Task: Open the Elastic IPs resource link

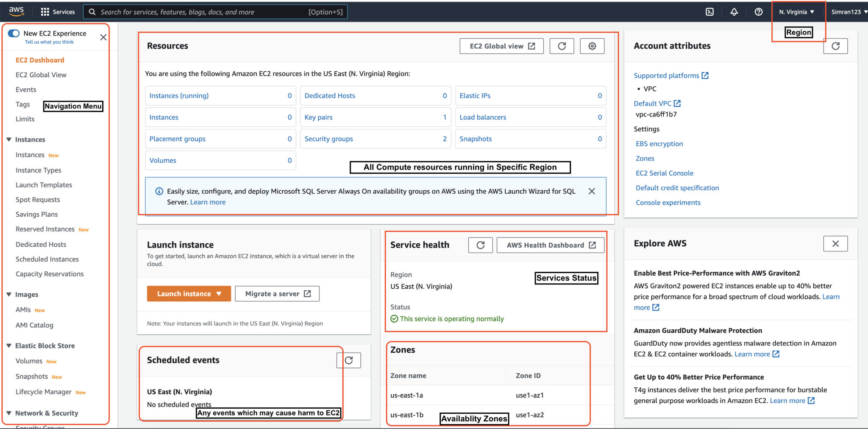Action: (475, 96)
